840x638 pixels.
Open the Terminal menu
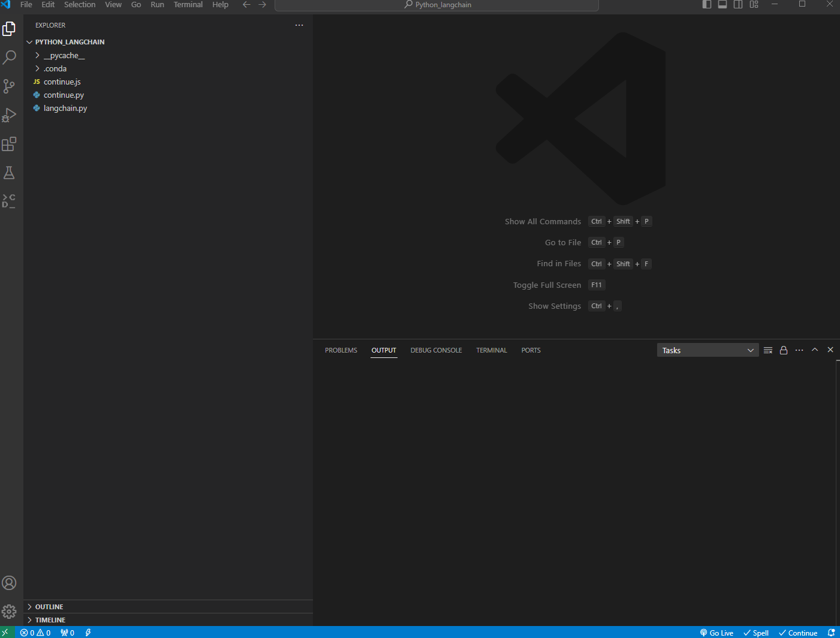click(x=188, y=4)
